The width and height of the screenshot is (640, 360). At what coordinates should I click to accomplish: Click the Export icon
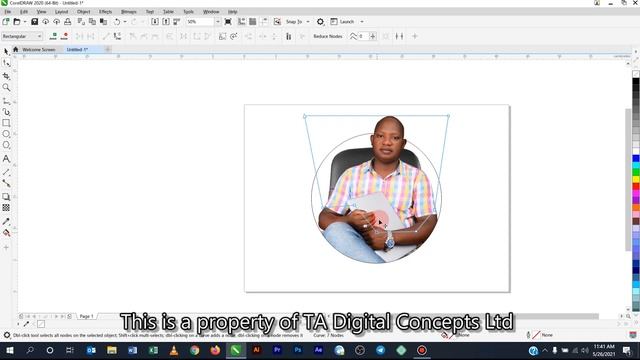(166, 22)
